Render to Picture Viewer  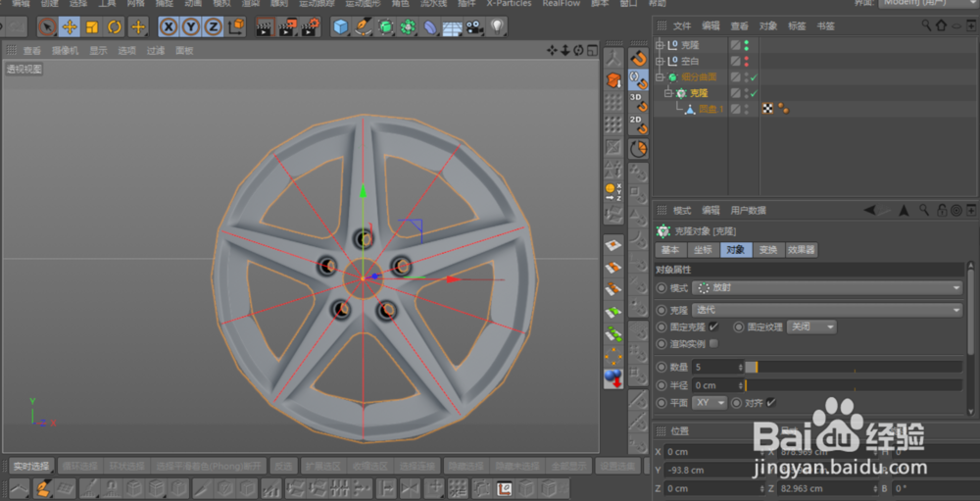coord(287,26)
